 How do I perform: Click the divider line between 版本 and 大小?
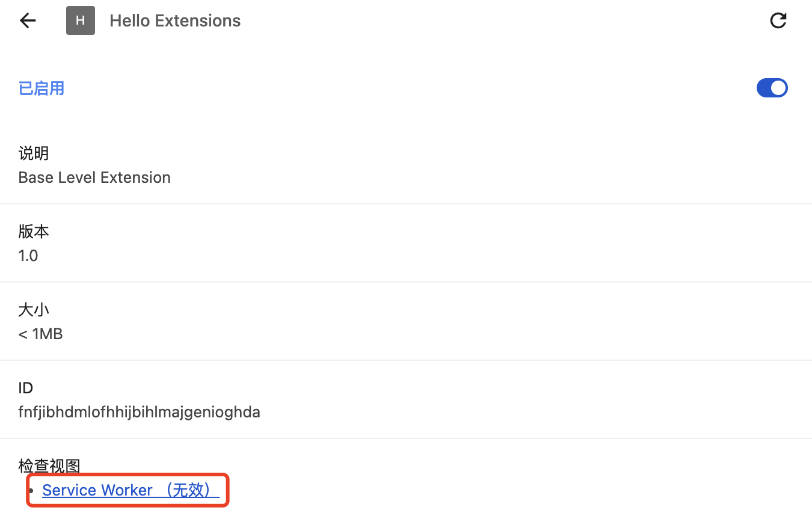pyautogui.click(x=406, y=282)
